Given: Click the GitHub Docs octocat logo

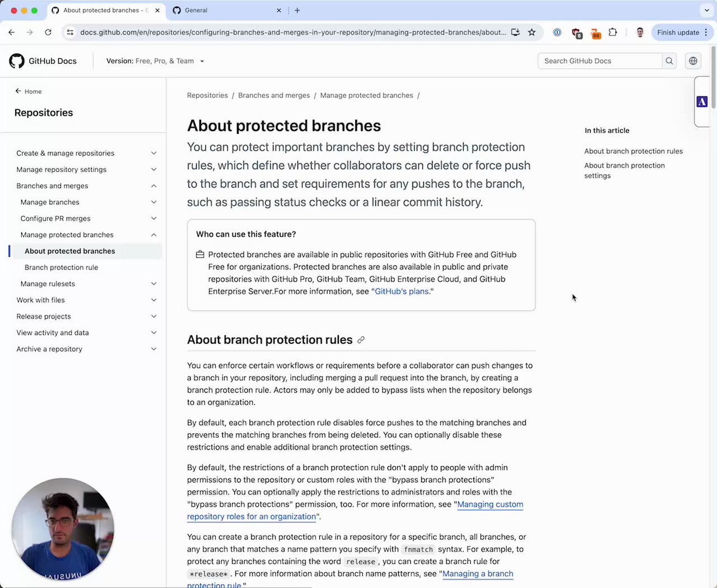Looking at the screenshot, I should click(17, 61).
